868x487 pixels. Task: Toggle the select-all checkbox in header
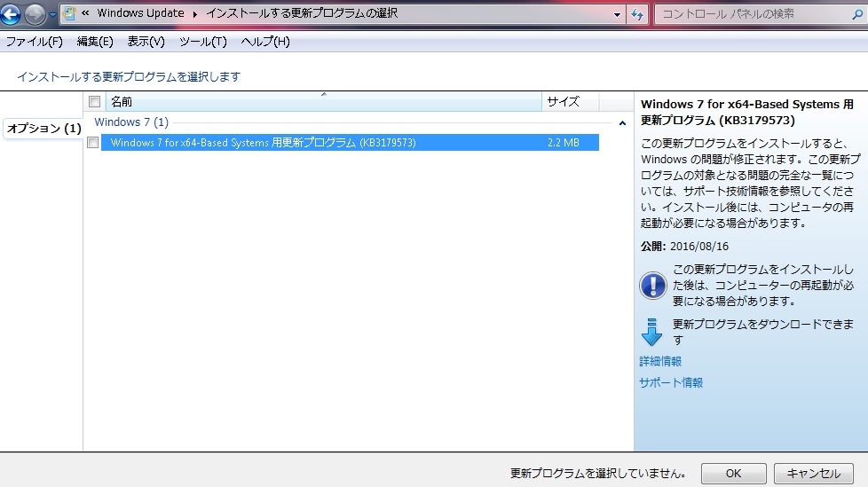point(94,102)
